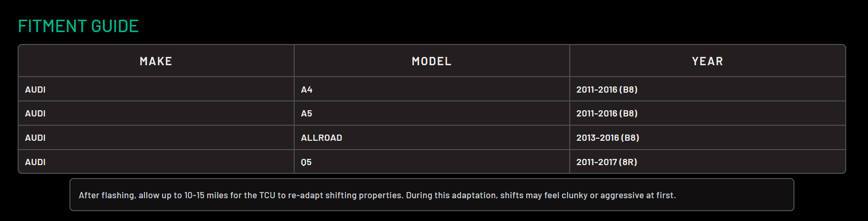Click "10-15 miles" in the adaptation note
This screenshot has height=221, width=868.
pos(206,196)
